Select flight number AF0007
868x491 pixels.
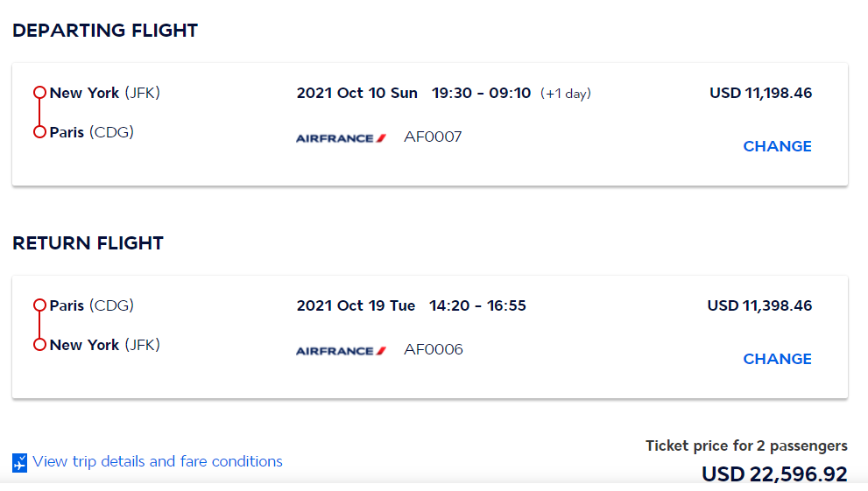pos(433,137)
